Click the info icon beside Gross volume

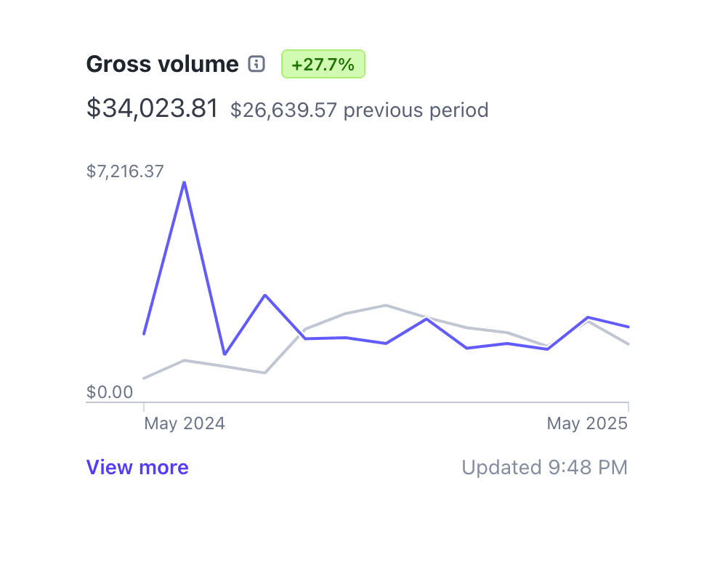coord(256,64)
